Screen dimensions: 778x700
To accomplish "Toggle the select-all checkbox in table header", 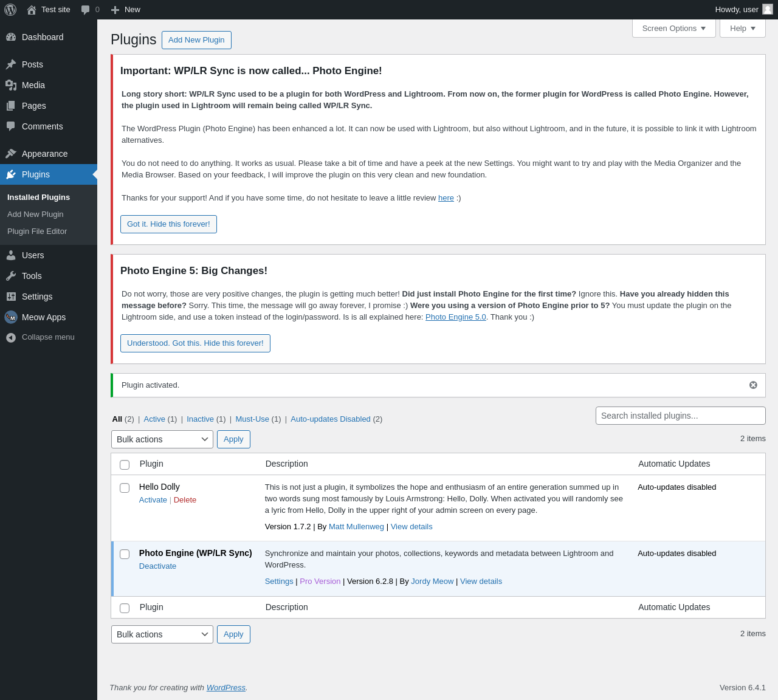I will coord(125,465).
